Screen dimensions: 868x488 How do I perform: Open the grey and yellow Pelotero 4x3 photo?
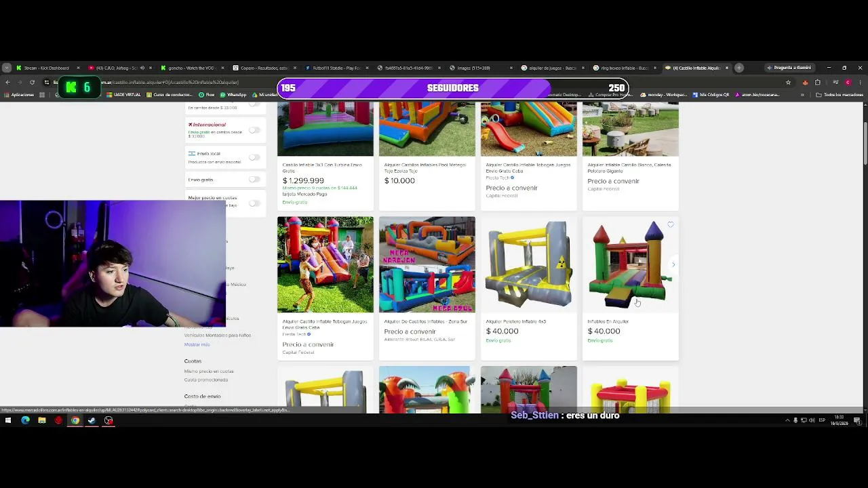529,264
